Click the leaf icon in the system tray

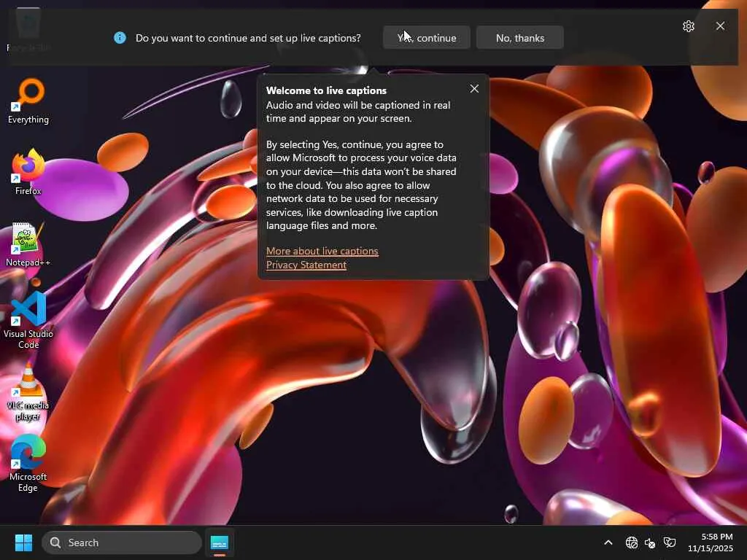670,542
